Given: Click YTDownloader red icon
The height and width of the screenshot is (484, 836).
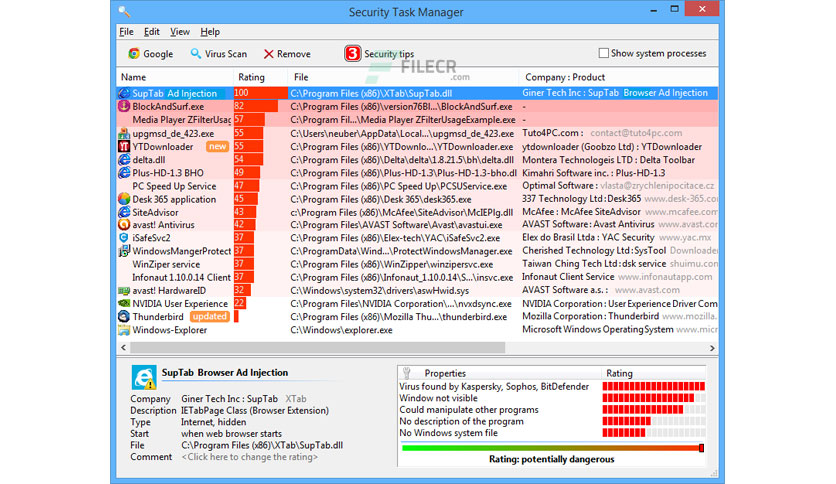Looking at the screenshot, I should click(124, 146).
